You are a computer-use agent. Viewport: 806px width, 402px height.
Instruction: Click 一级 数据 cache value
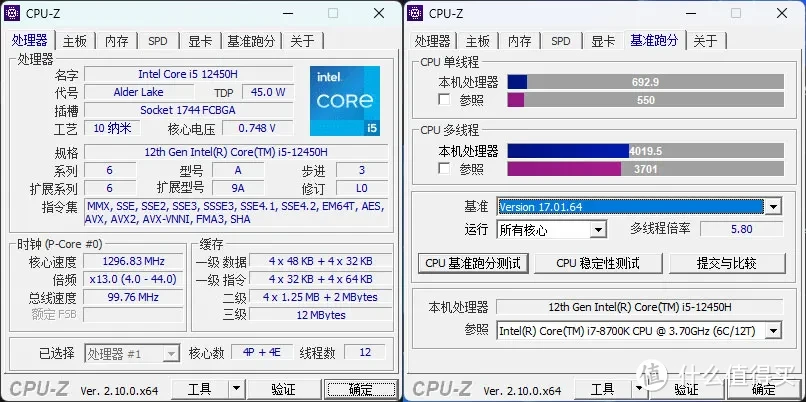point(320,261)
